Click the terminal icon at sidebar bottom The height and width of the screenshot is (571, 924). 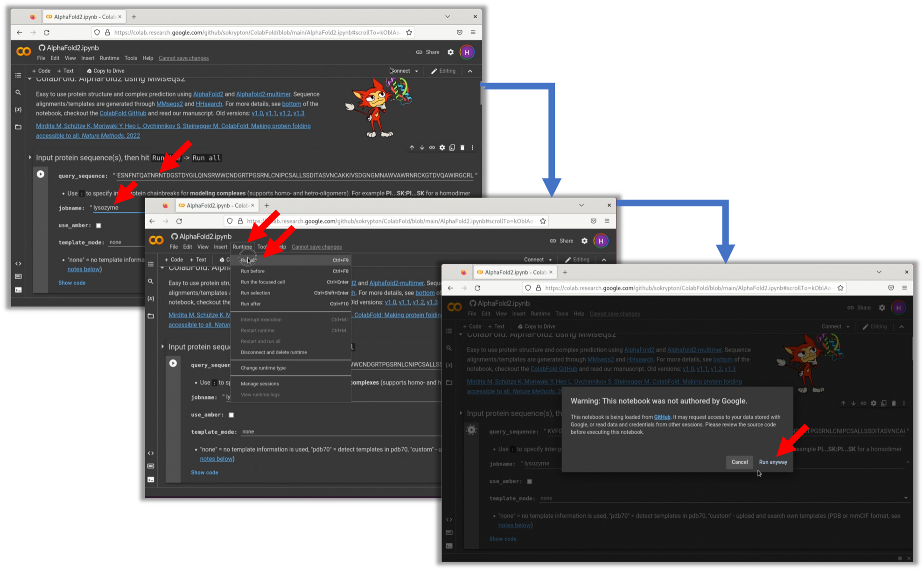pyautogui.click(x=18, y=290)
